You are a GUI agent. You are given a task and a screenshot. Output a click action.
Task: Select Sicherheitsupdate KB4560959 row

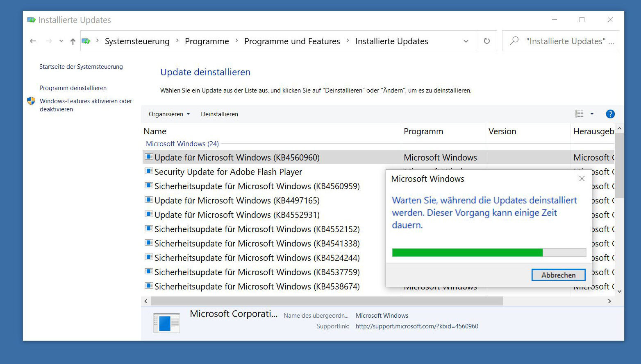tap(257, 186)
